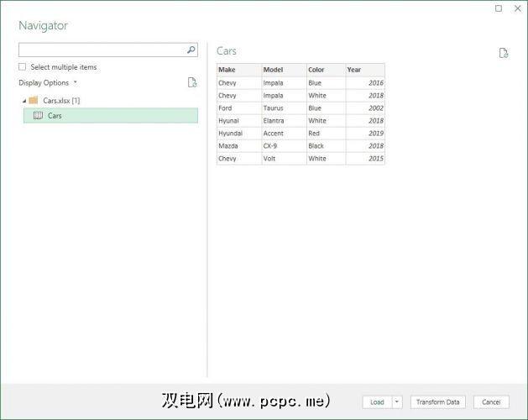
Task: Click the 2019 year cell
Action: point(365,134)
